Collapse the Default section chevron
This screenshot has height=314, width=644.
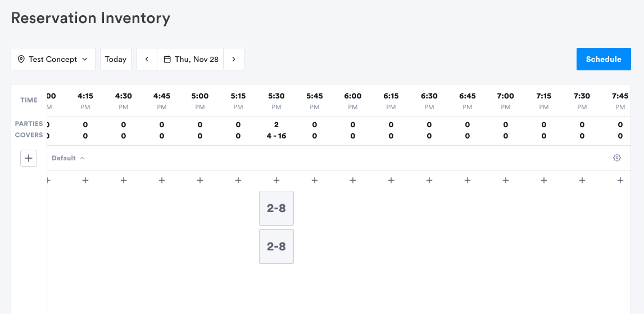(82, 158)
